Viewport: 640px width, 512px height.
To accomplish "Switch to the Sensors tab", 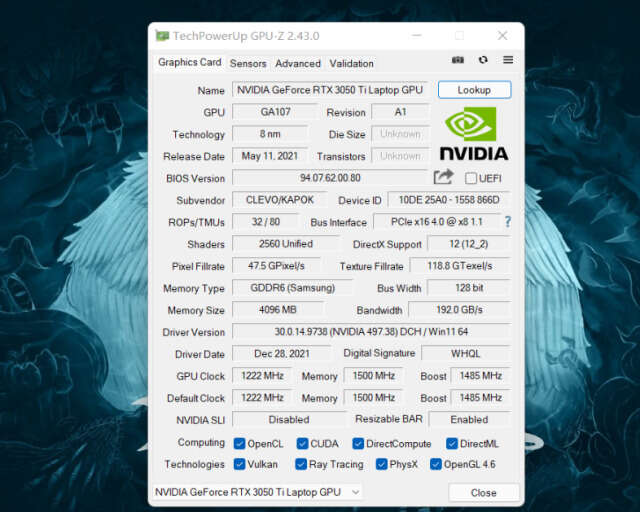I will point(248,64).
